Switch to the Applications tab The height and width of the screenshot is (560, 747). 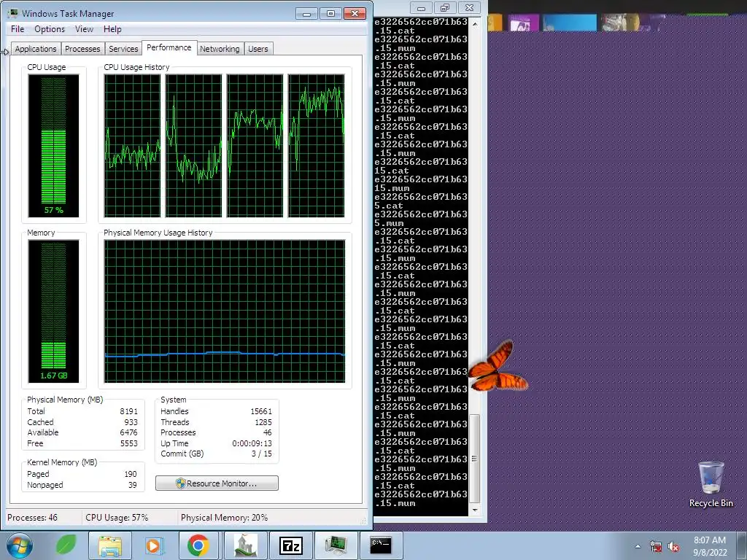36,49
